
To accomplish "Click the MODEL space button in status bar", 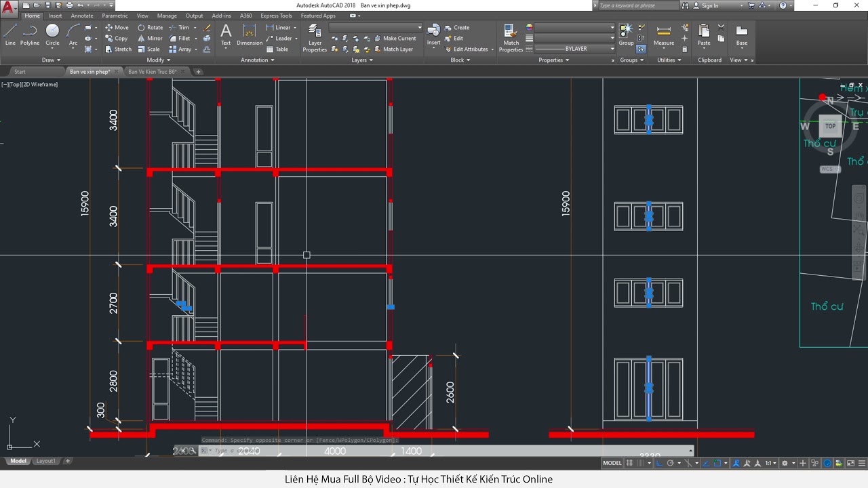I will pyautogui.click(x=612, y=464).
